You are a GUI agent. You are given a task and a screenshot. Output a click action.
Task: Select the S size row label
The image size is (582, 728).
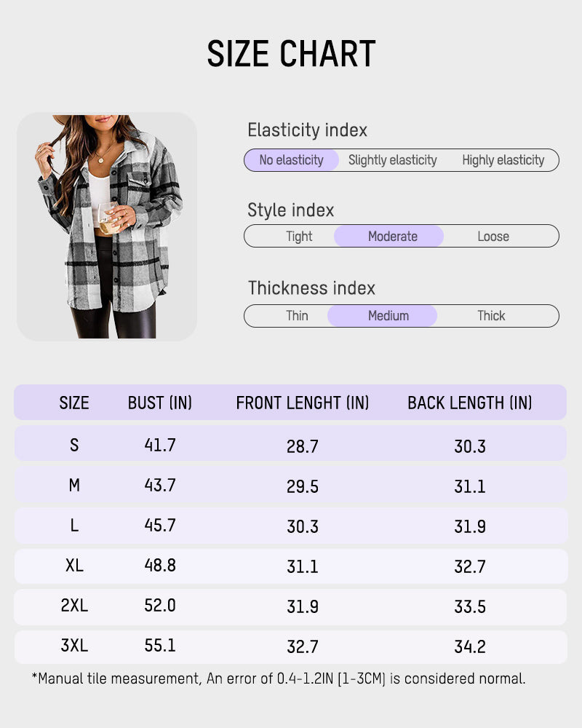click(x=74, y=445)
